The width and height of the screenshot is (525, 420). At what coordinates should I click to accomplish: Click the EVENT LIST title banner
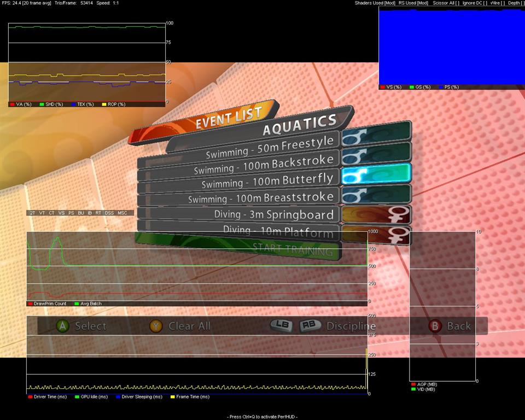point(204,122)
